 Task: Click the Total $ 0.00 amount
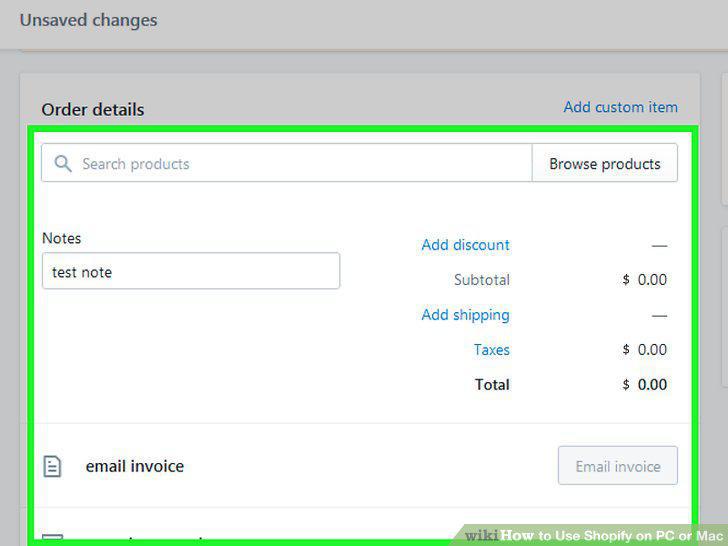(644, 384)
